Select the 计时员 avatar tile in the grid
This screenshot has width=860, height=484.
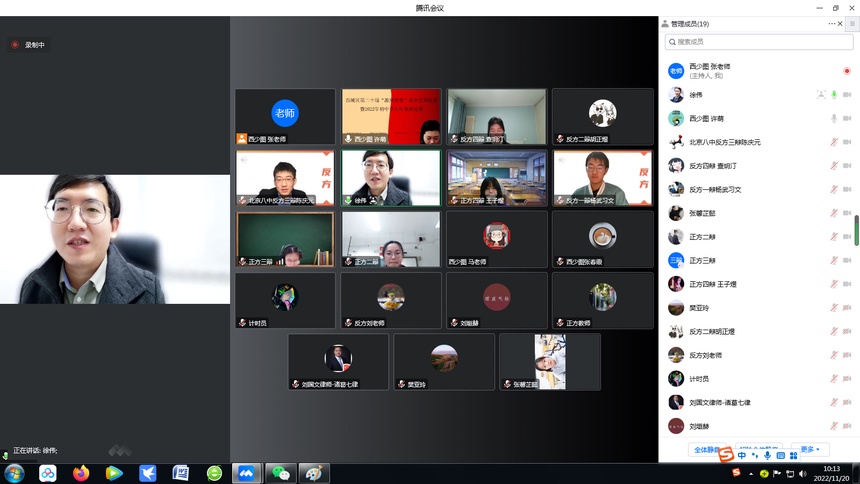pyautogui.click(x=285, y=301)
